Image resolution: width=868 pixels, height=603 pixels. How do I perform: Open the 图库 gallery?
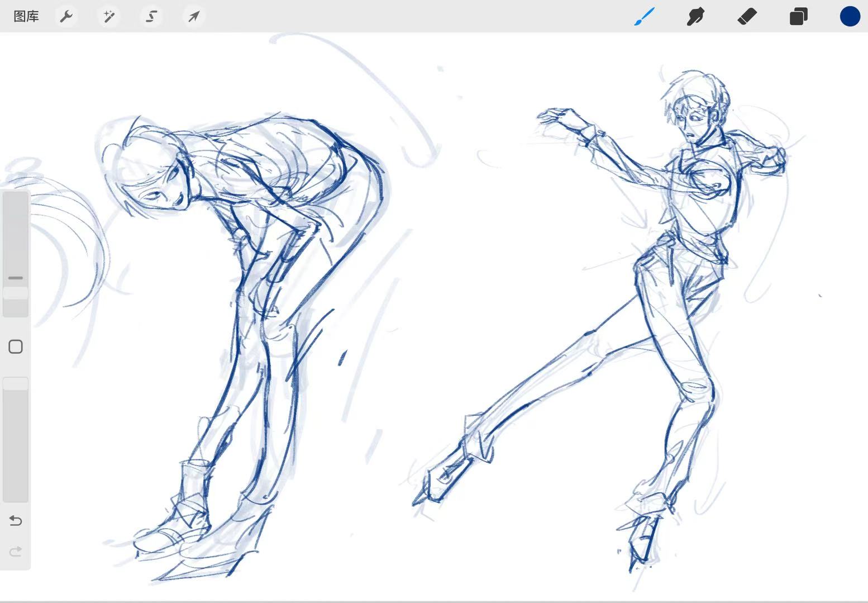(x=26, y=17)
